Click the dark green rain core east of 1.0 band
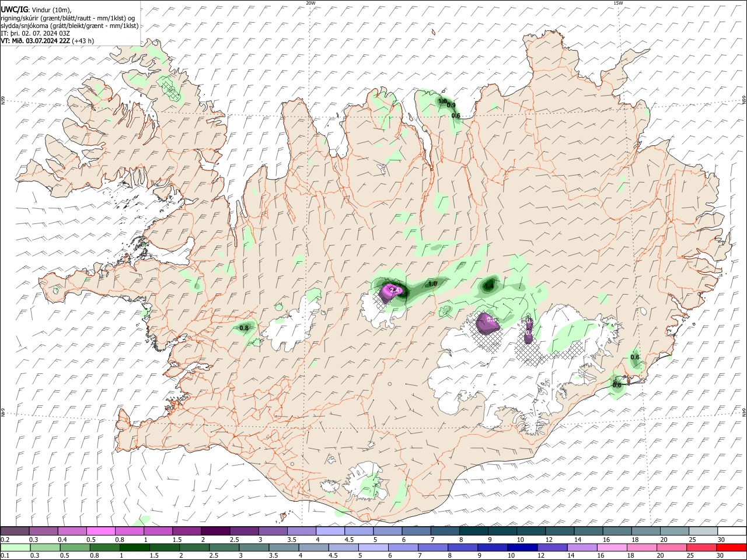This screenshot has width=747, height=560. (x=489, y=285)
